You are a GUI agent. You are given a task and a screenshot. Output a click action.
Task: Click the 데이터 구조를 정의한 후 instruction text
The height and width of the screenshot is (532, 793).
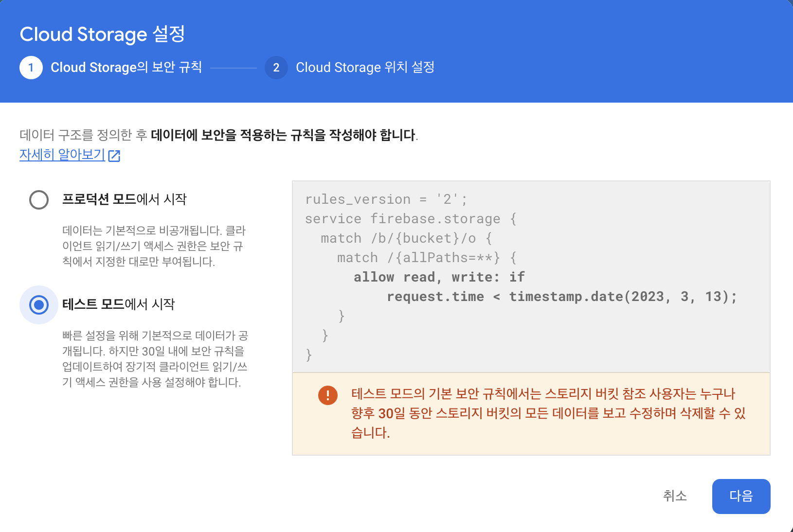point(219,135)
